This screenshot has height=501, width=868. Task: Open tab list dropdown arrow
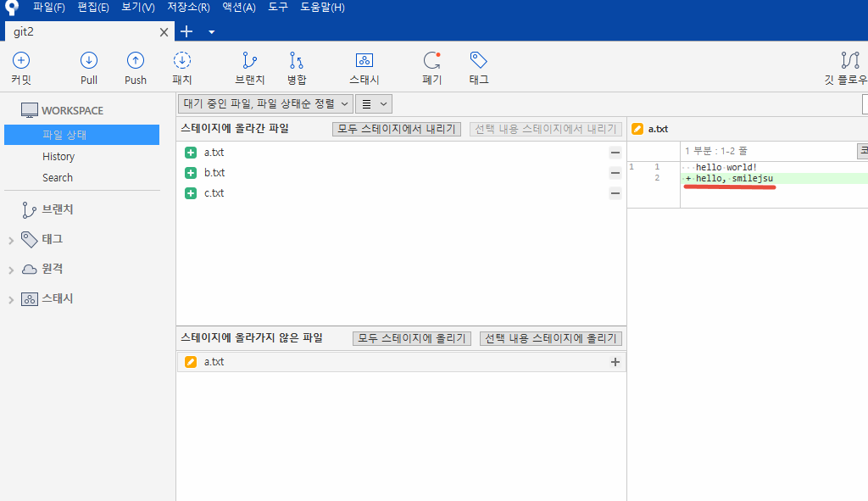[211, 32]
